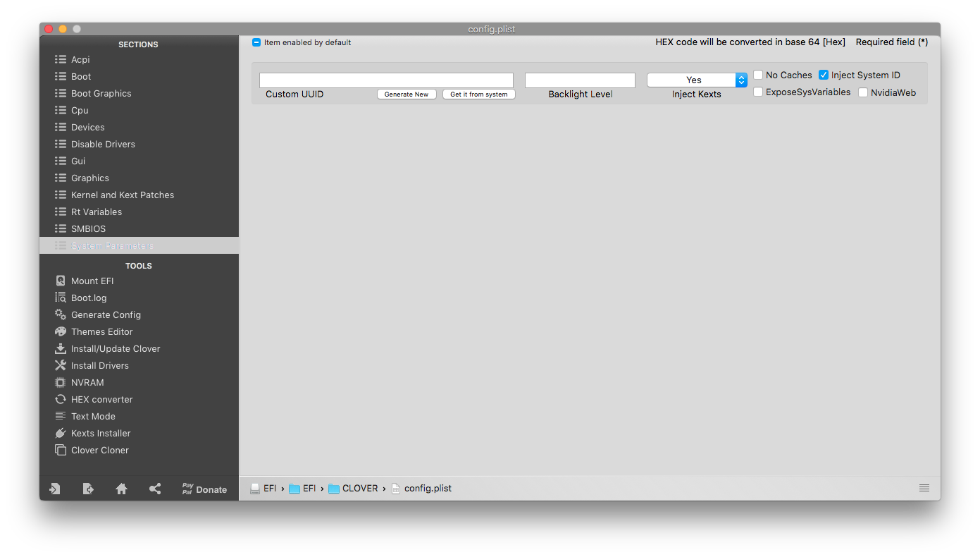Enable the ExposeSysVariables checkbox

click(758, 92)
